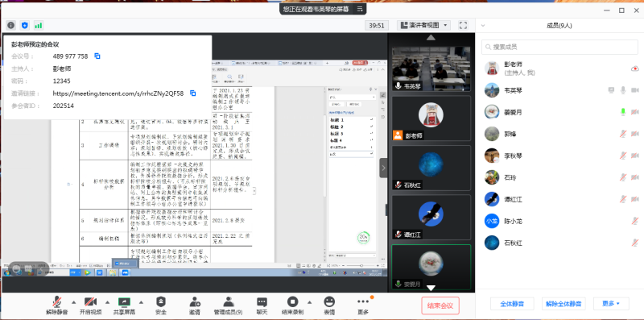This screenshot has height=320, width=644.
Task: Copy the invitation link
Action: point(192,94)
